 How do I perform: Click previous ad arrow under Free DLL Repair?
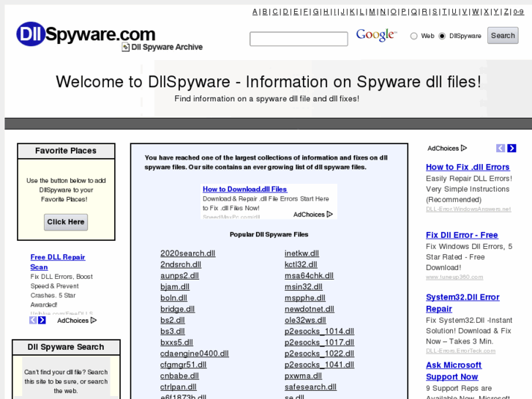[33, 320]
